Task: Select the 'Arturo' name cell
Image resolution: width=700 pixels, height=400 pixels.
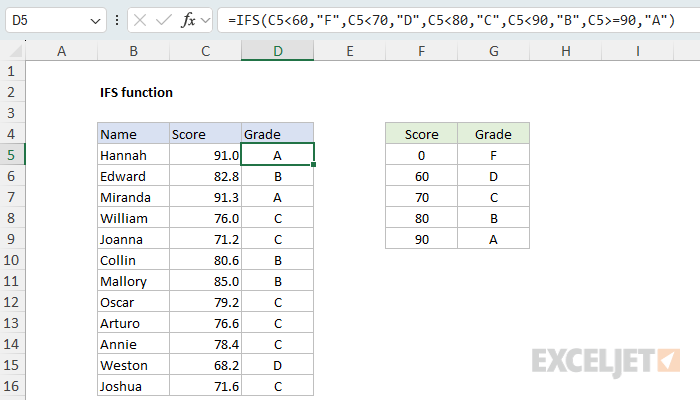Action: (133, 323)
